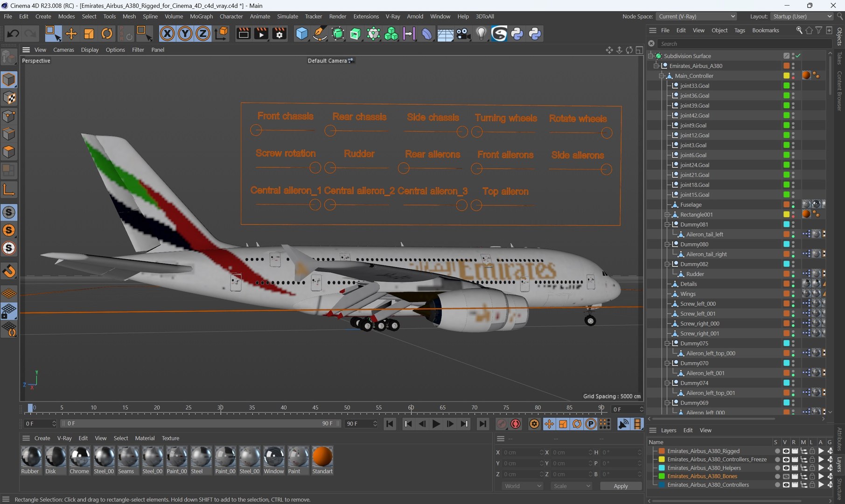Image resolution: width=845 pixels, height=504 pixels.
Task: Open the Node Space dropdown
Action: pos(696,16)
